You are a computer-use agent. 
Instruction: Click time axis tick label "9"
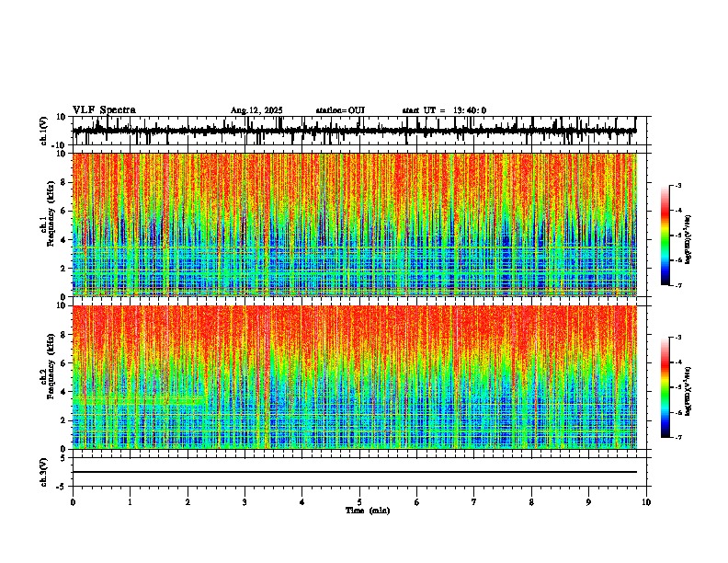(x=588, y=502)
